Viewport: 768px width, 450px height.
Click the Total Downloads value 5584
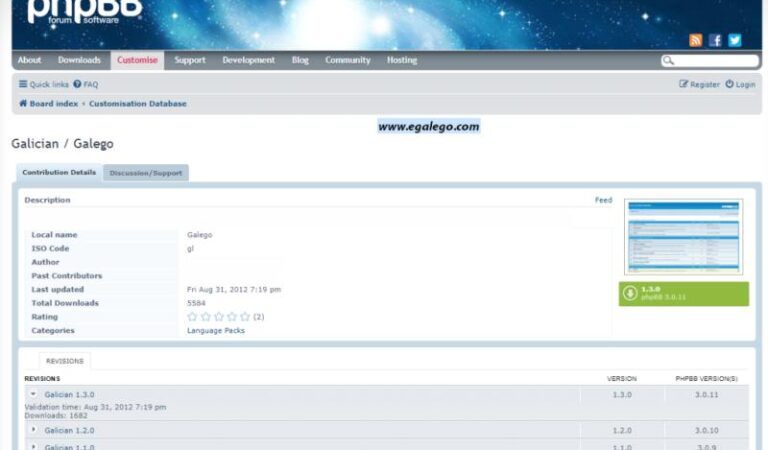click(196, 303)
